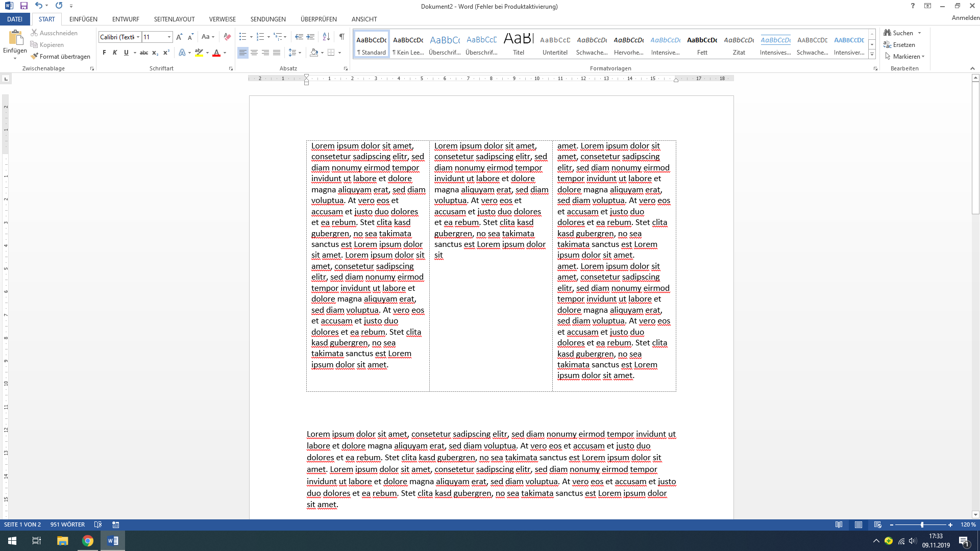This screenshot has width=980, height=551.
Task: Click the 951 WÖRTER word count indicator
Action: click(x=67, y=524)
